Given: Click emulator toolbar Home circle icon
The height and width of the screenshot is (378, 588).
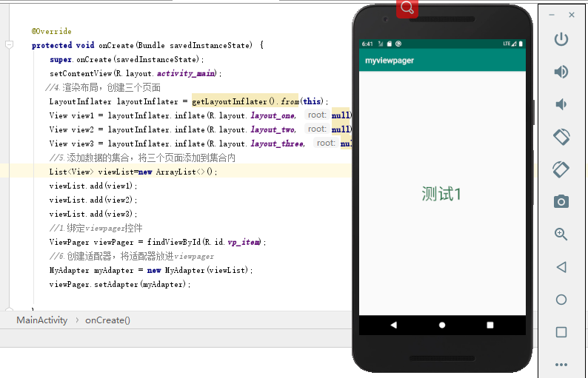Looking at the screenshot, I should (561, 300).
